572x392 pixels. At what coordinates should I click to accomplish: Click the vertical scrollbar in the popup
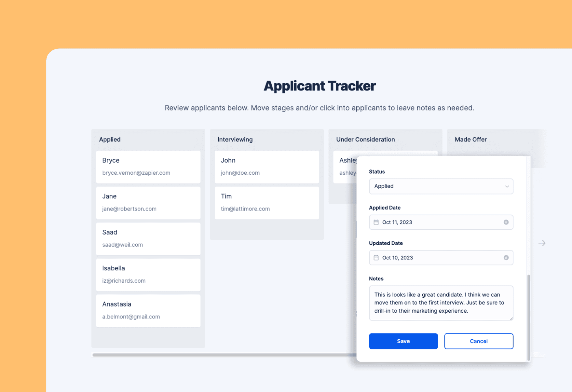528,317
